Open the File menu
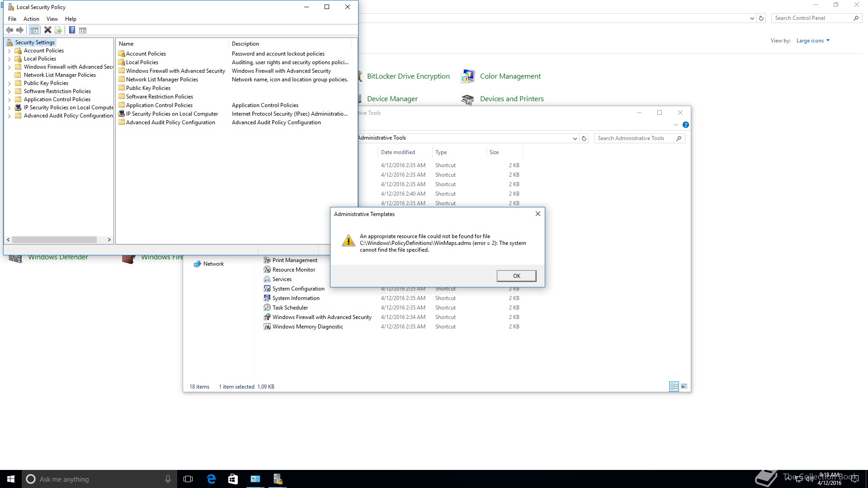868x488 pixels. click(12, 19)
